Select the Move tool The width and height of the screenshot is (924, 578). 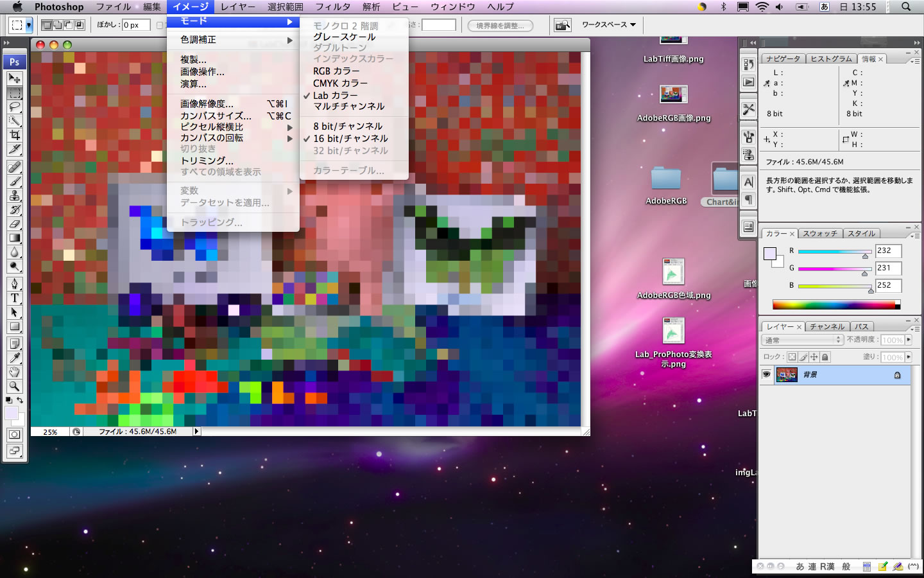pos(14,78)
